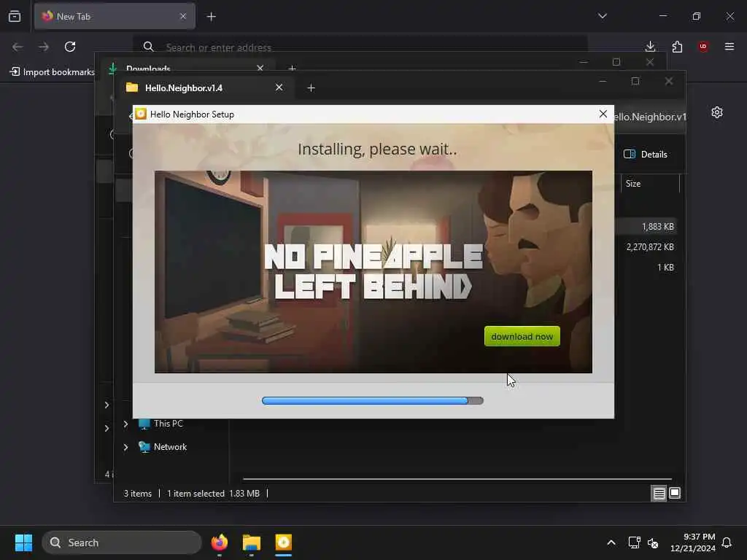Viewport: 747px width, 560px height.
Task: Reload the current browser page
Action: point(70,47)
